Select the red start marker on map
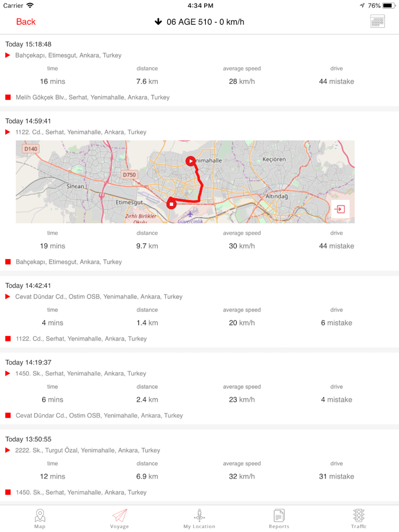The width and height of the screenshot is (399, 532). click(x=191, y=161)
